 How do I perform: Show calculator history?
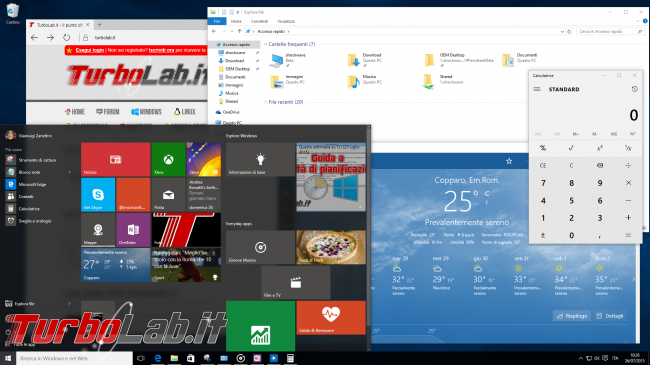(x=634, y=89)
